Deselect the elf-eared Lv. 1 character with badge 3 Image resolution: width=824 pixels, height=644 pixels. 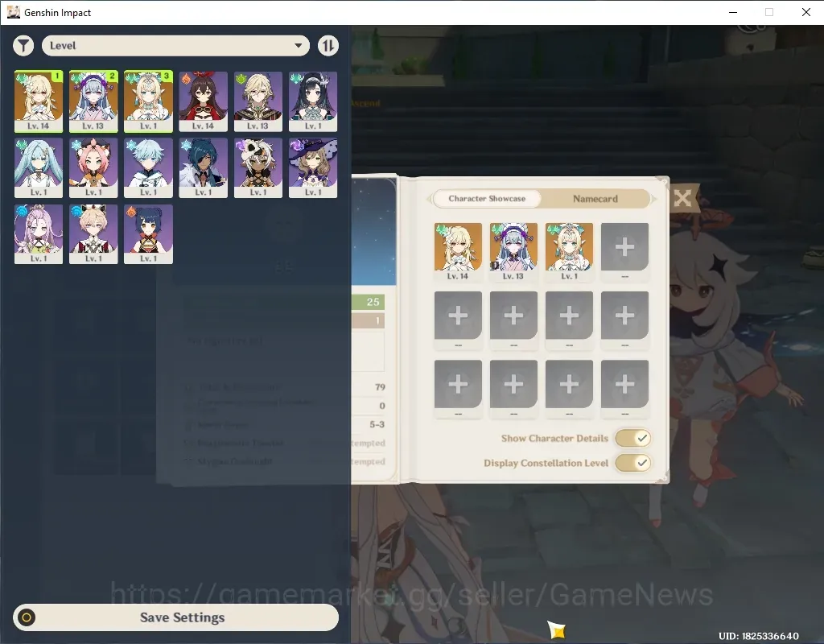tap(148, 101)
